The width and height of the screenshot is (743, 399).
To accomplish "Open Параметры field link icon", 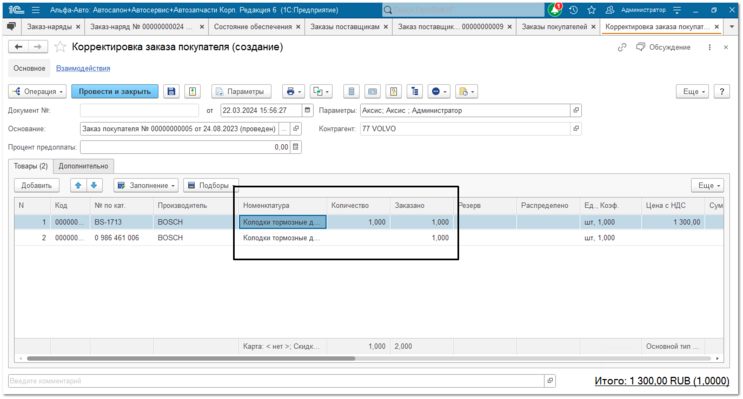I will [576, 110].
